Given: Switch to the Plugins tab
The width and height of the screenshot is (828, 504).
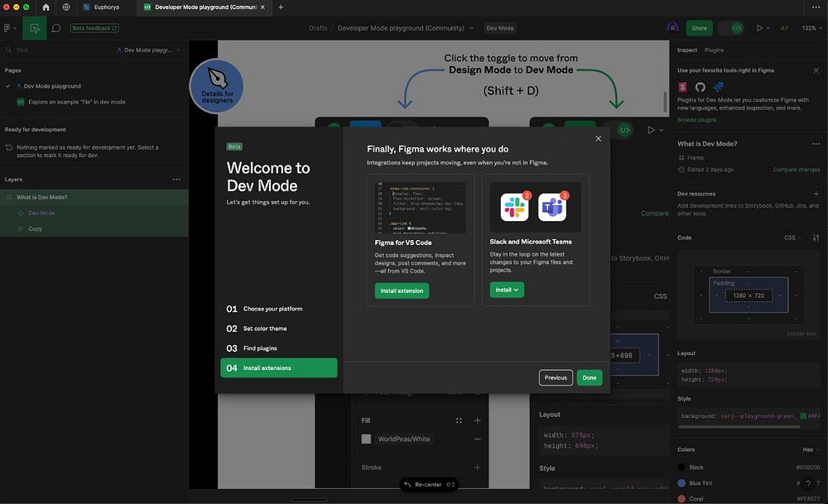Looking at the screenshot, I should click(x=714, y=50).
